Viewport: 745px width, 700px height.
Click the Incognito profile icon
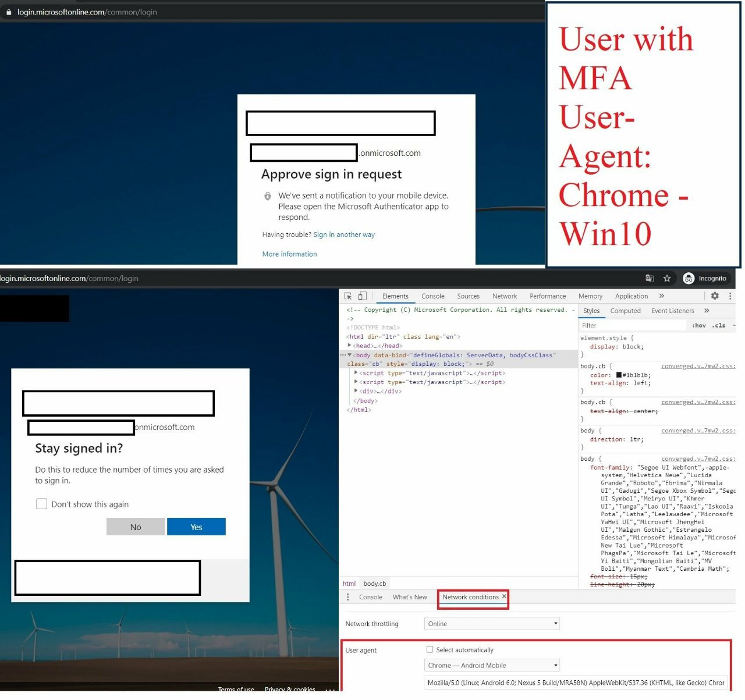click(689, 279)
